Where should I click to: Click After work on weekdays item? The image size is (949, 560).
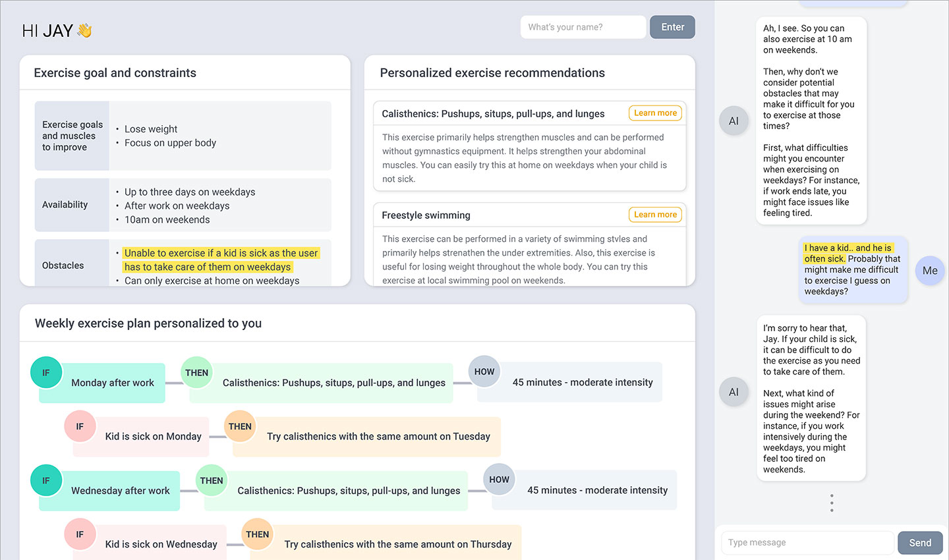pos(177,206)
